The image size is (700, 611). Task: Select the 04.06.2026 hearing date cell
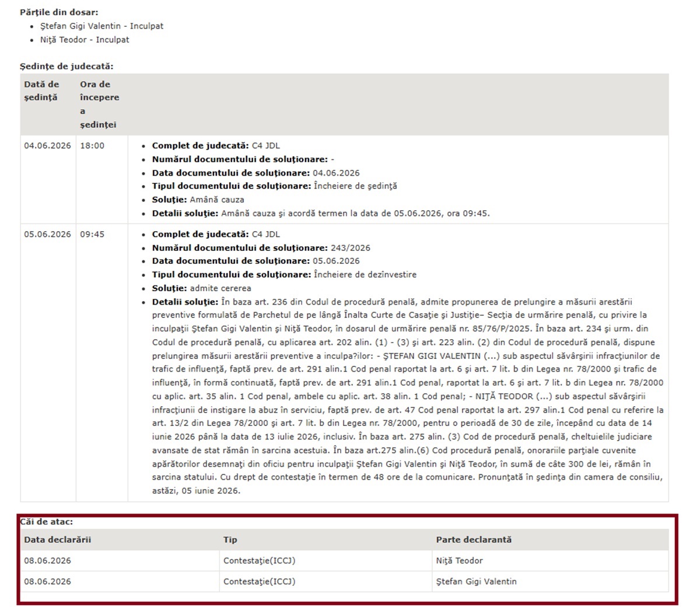click(47, 146)
